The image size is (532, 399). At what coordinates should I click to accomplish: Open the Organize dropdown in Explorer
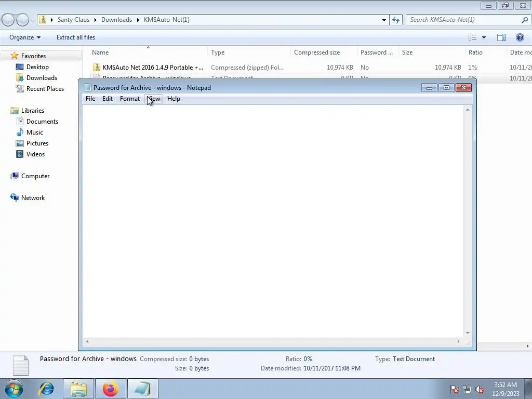point(25,37)
